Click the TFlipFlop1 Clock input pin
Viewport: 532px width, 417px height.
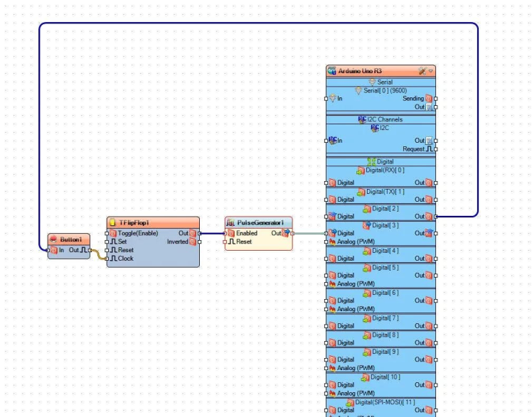pyautogui.click(x=107, y=259)
